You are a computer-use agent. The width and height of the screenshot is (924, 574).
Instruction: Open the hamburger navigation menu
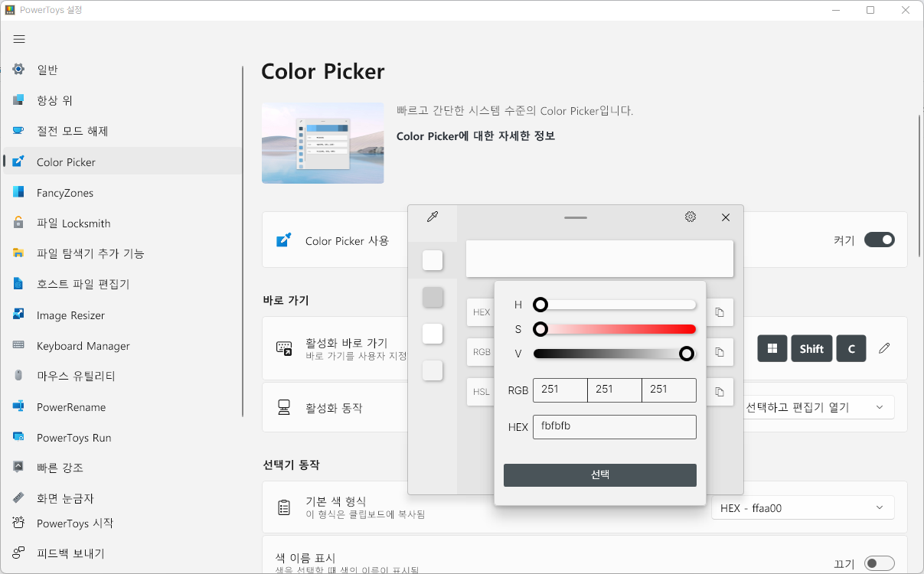[19, 39]
